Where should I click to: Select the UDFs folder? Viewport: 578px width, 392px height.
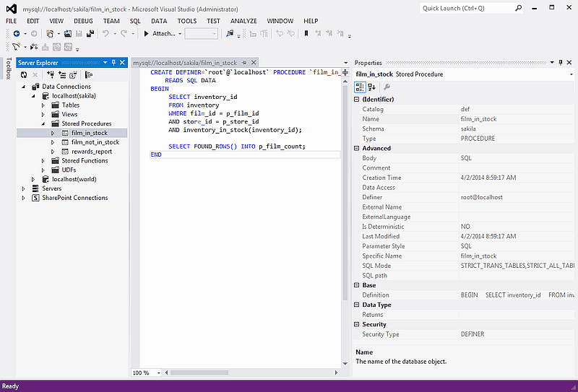[69, 170]
